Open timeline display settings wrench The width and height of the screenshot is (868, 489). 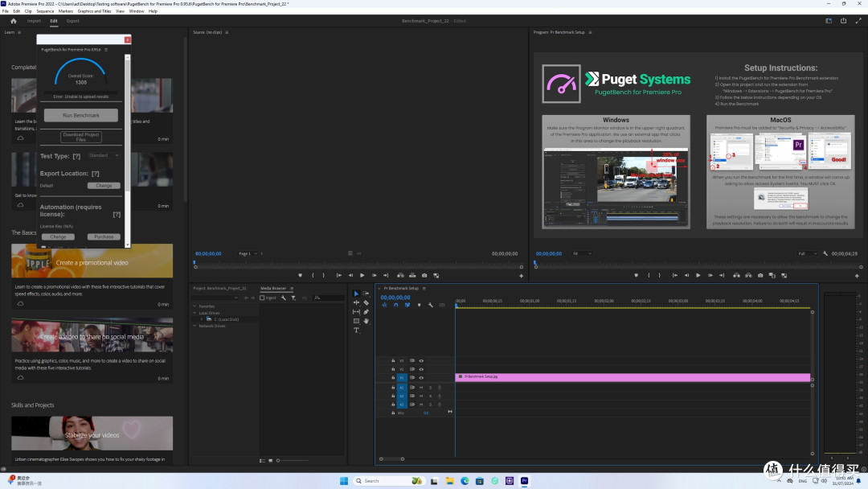(431, 305)
